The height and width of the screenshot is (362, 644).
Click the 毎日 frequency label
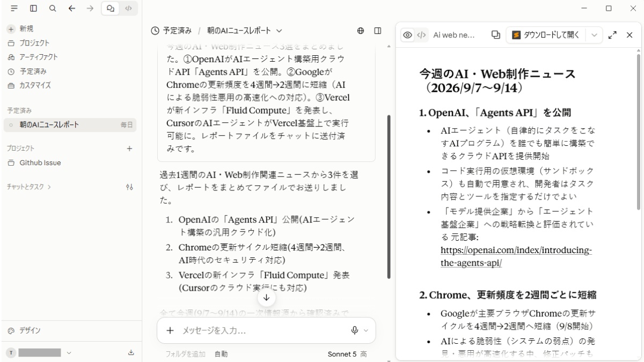(x=127, y=125)
